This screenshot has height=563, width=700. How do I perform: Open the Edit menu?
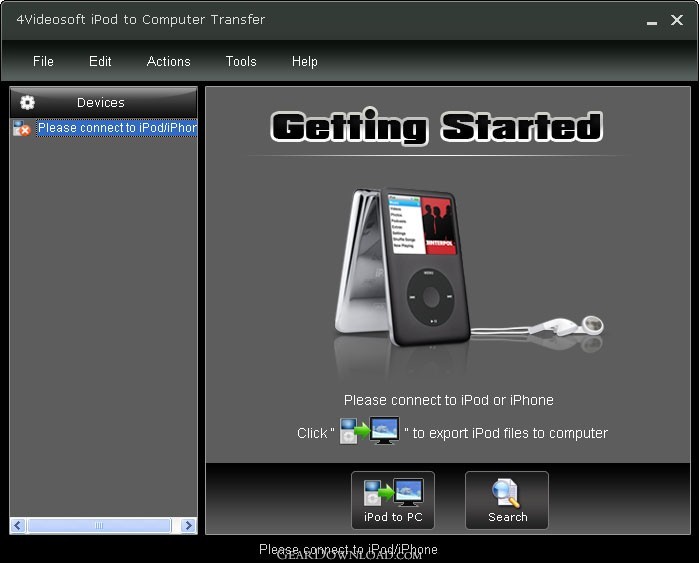[x=100, y=61]
